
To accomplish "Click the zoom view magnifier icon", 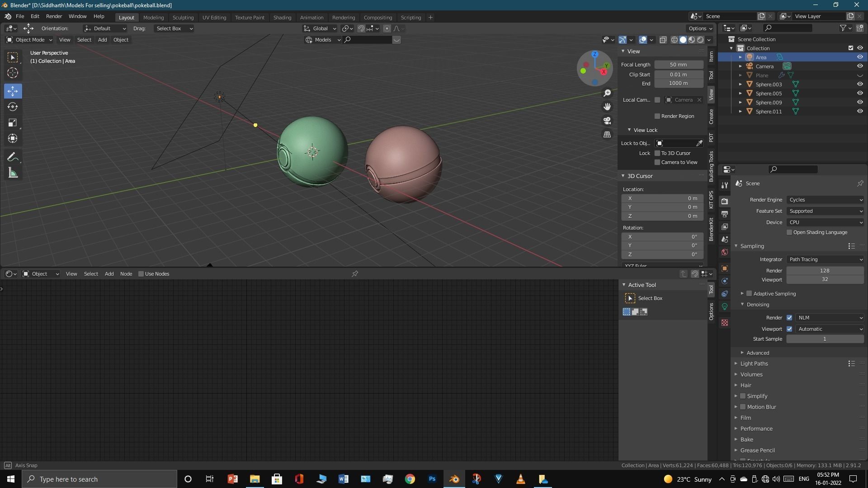I will click(607, 93).
